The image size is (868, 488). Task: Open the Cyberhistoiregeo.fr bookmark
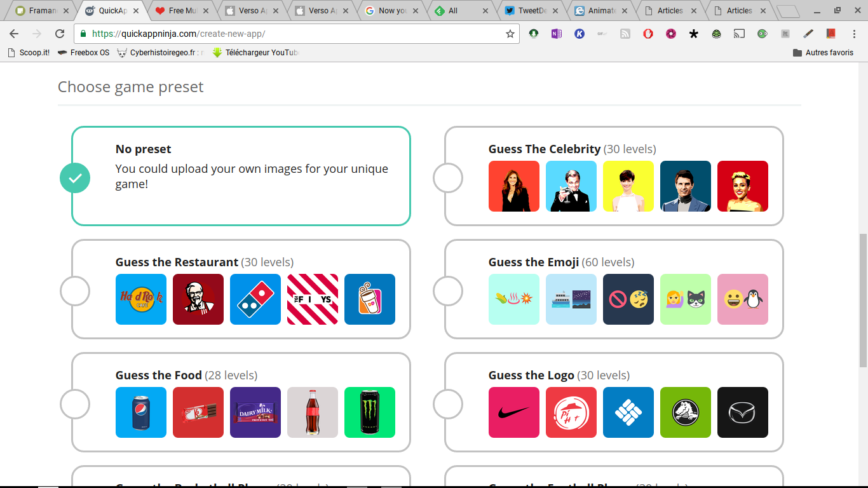pyautogui.click(x=161, y=53)
